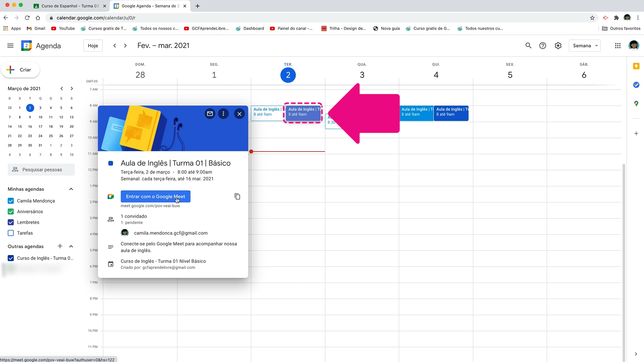Open Chrome three-dot menu
644x362 pixels.
pyautogui.click(x=638, y=18)
